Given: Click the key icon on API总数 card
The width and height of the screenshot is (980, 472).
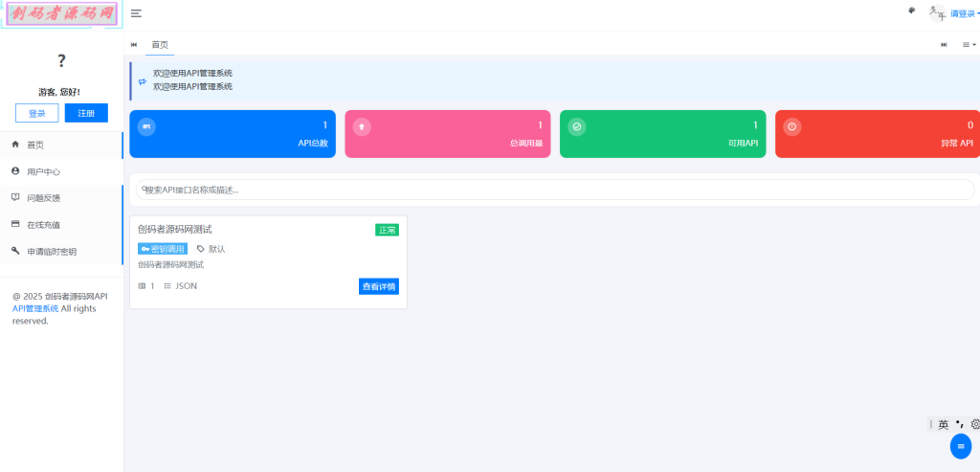Looking at the screenshot, I should click(146, 127).
